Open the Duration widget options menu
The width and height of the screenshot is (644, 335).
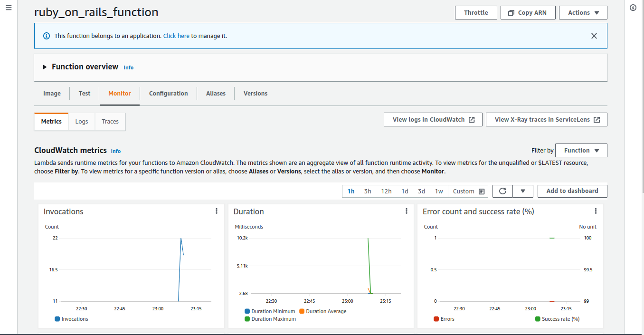tap(407, 211)
